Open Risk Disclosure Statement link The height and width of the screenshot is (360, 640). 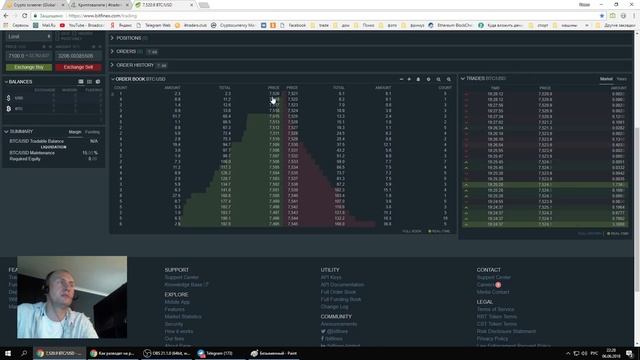pyautogui.click(x=506, y=331)
